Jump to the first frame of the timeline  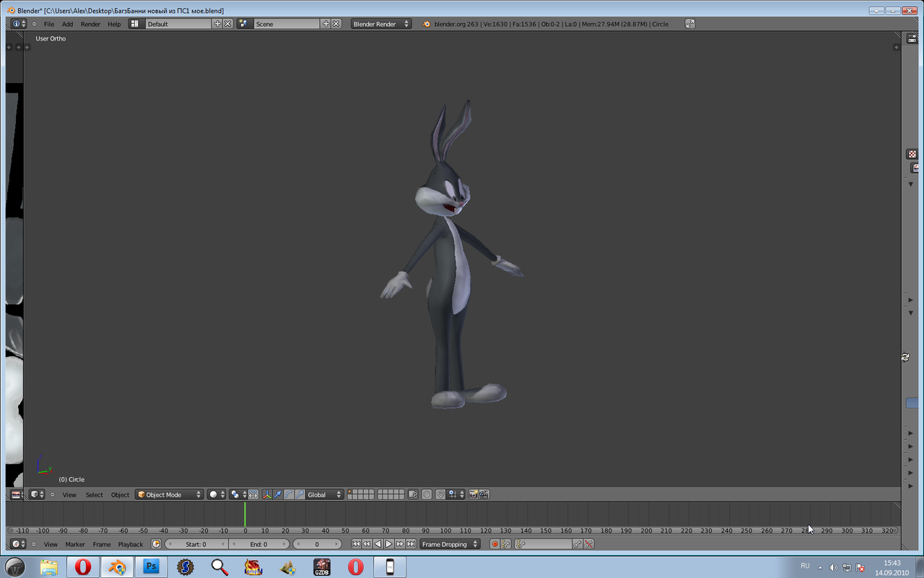356,544
